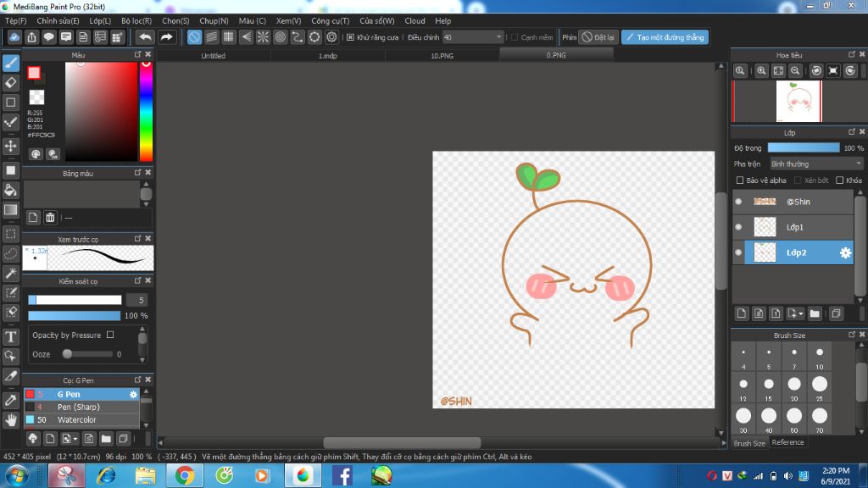868x488 pixels.
Task: Click the Ooze slider
Action: point(88,354)
